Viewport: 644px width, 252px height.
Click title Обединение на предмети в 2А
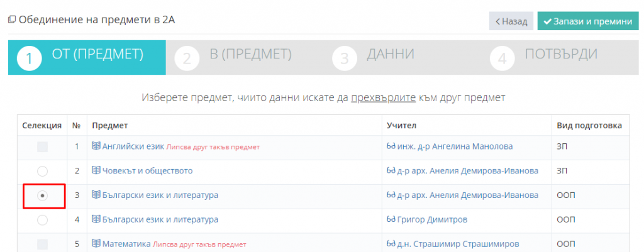click(x=97, y=19)
